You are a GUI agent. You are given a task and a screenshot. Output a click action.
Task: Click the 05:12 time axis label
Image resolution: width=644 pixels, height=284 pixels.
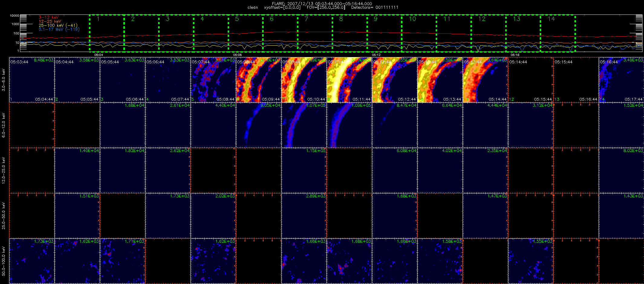pos(376,55)
